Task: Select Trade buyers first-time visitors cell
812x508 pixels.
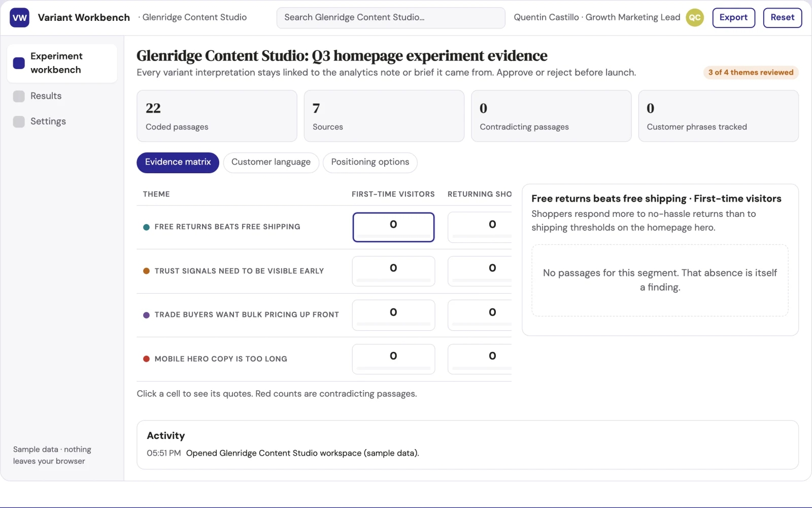Action: coord(393,315)
